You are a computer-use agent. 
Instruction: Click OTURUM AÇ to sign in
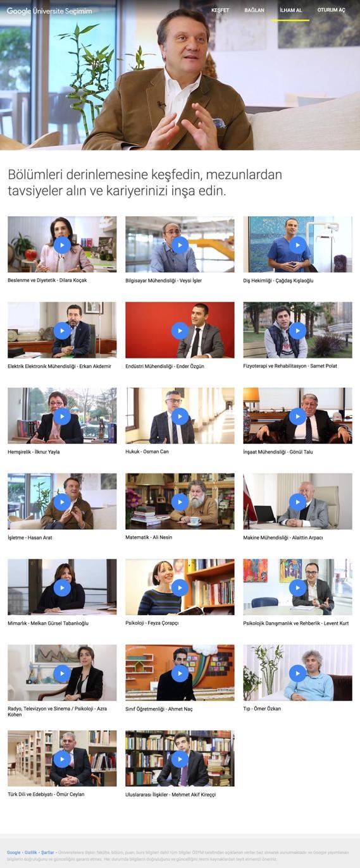(x=332, y=11)
